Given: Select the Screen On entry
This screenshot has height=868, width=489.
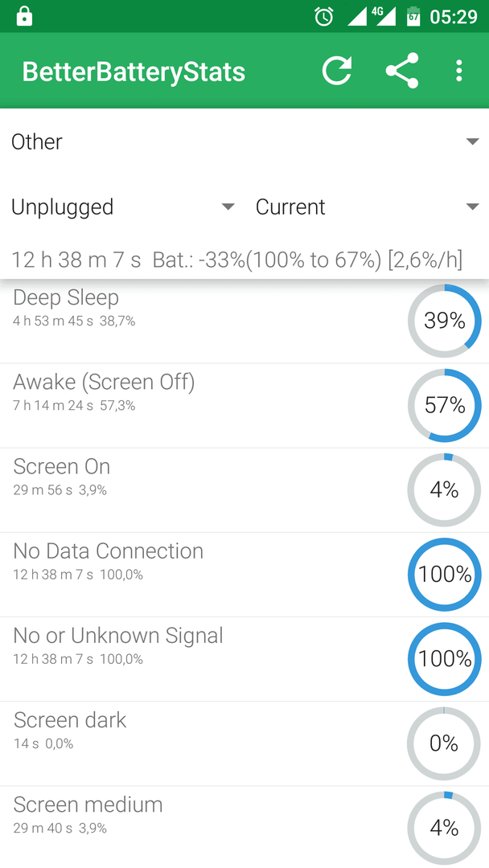Looking at the screenshot, I should click(x=244, y=490).
